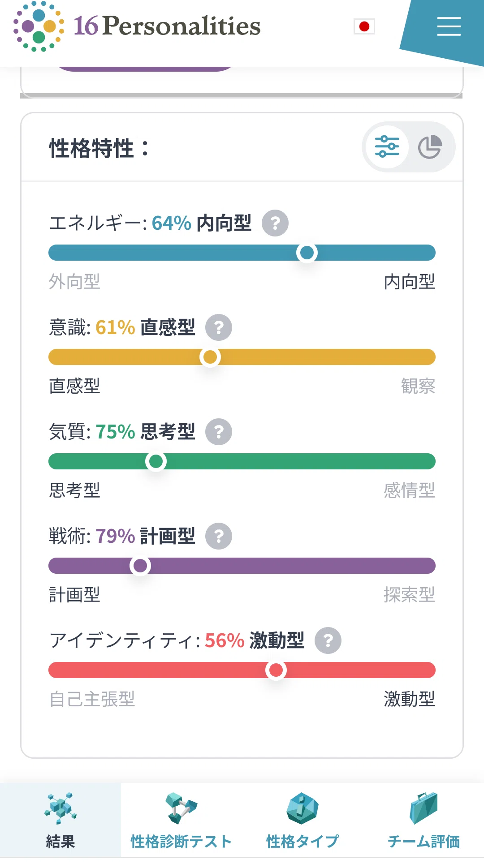Screen dimensions: 484x868
Task: Click the 16Personalities logo
Action: pos(137,26)
